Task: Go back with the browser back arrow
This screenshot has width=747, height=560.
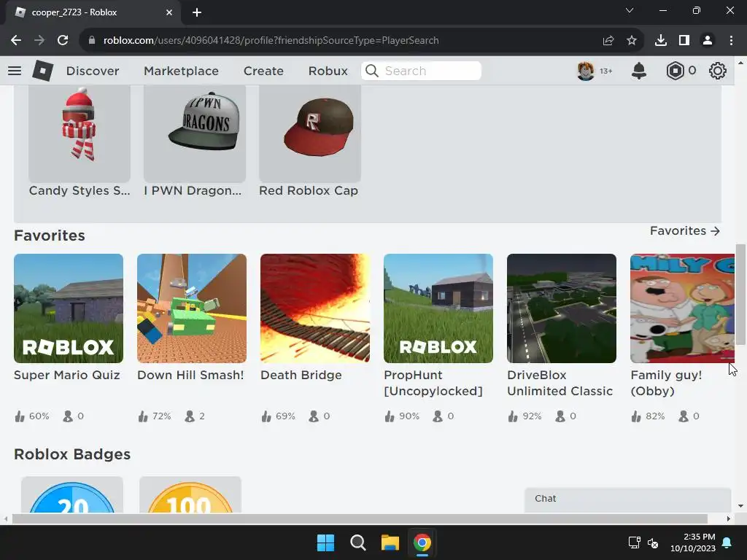Action: point(16,41)
